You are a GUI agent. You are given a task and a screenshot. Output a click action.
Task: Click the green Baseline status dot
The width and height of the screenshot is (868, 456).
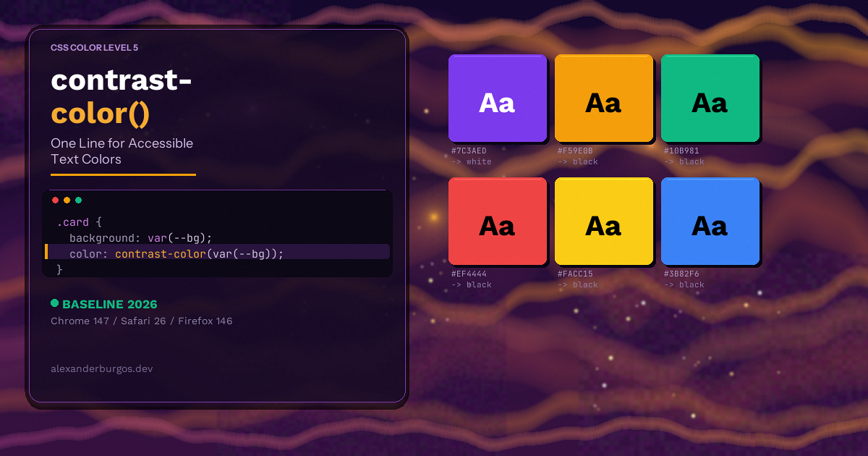pyautogui.click(x=55, y=303)
